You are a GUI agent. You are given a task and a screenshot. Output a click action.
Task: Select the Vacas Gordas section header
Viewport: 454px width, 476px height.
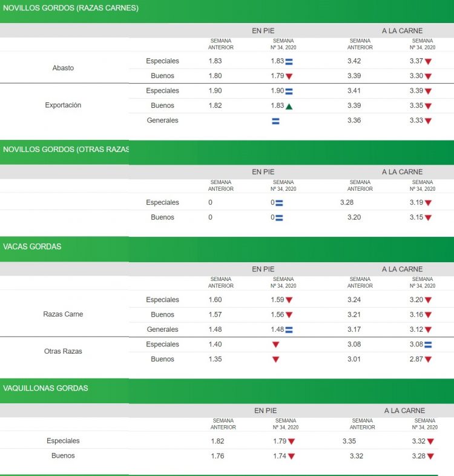tap(32, 246)
